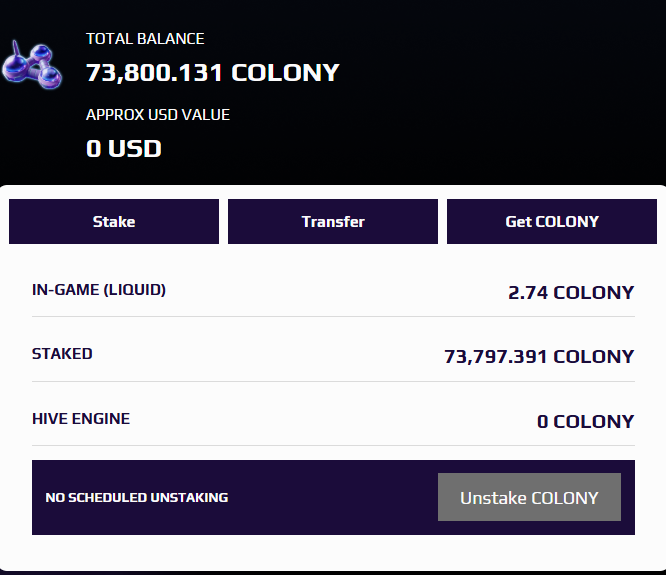Click the NO SCHEDULED UNSTAKING text
This screenshot has height=575, width=666.
(x=137, y=497)
